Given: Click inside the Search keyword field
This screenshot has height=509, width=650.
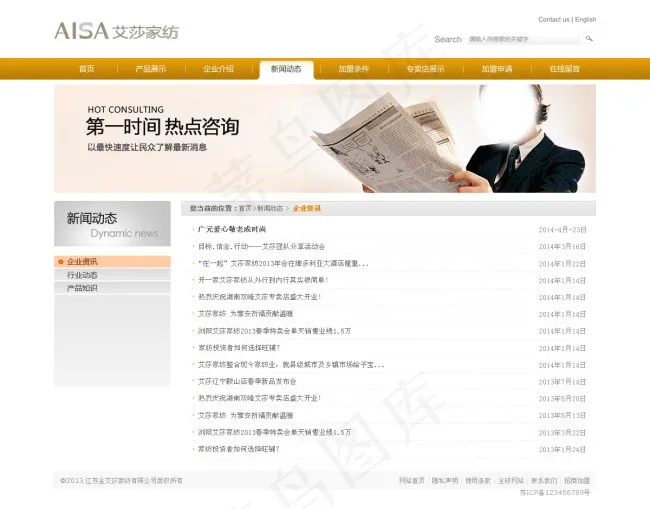Looking at the screenshot, I should (522, 39).
